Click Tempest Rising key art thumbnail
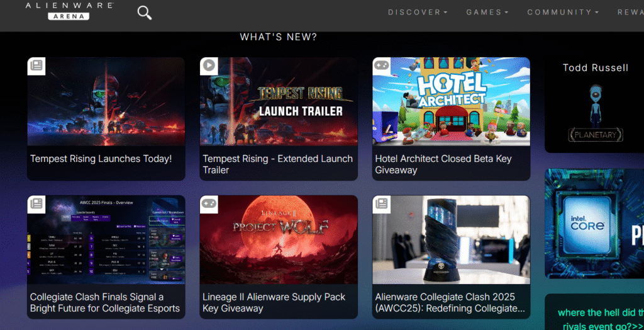This screenshot has height=330, width=644. [x=106, y=101]
